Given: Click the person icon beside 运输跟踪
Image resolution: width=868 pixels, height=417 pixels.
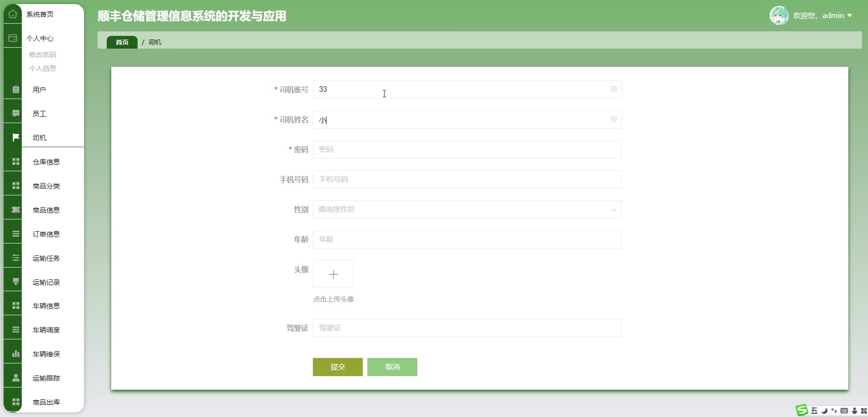Looking at the screenshot, I should (16, 378).
